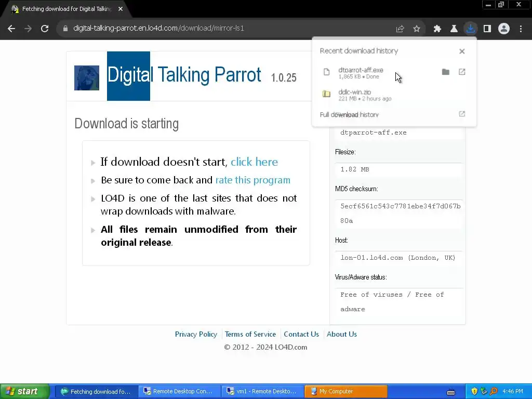Open 'rate this program' link
This screenshot has width=532, height=399.
click(253, 180)
